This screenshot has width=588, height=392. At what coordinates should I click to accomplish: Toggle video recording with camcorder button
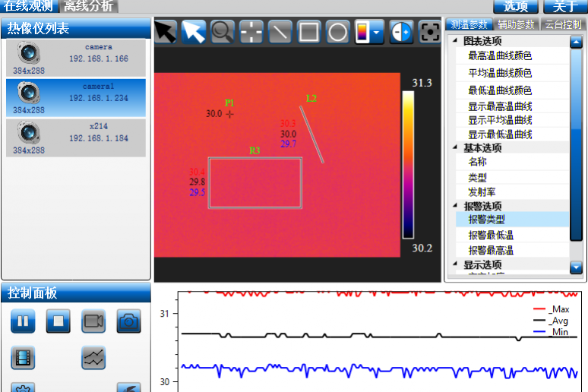(93, 321)
